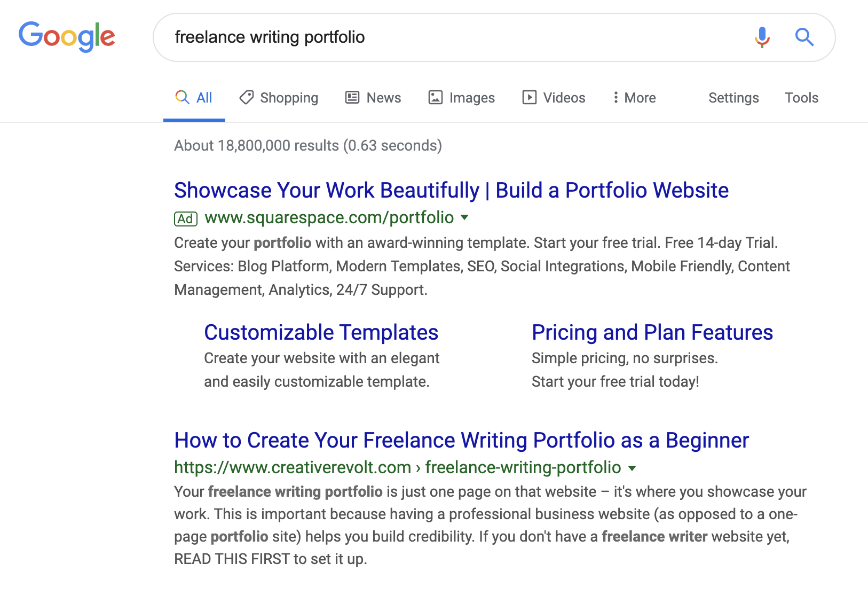This screenshot has width=868, height=595.
Task: Expand creativerevolt.com URL dropdown arrow
Action: [x=632, y=468]
